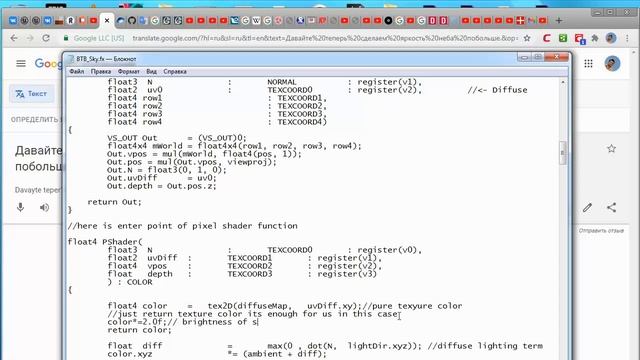Click the Notepad scrollbar up arrow
The image size is (640, 360).
click(x=563, y=82)
